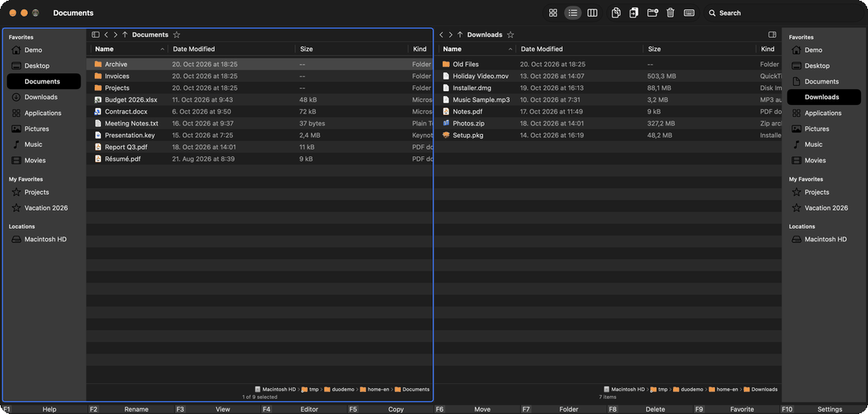Open Movies in left sidebar

pyautogui.click(x=43, y=160)
